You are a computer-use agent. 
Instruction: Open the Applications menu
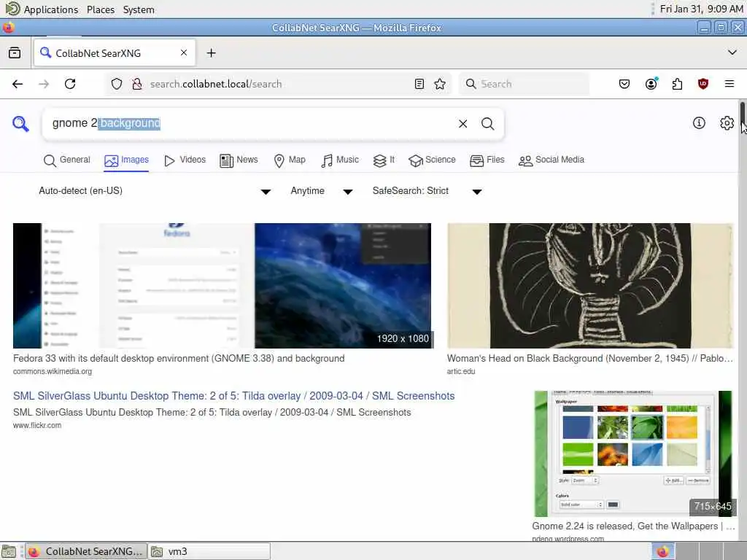(50, 9)
